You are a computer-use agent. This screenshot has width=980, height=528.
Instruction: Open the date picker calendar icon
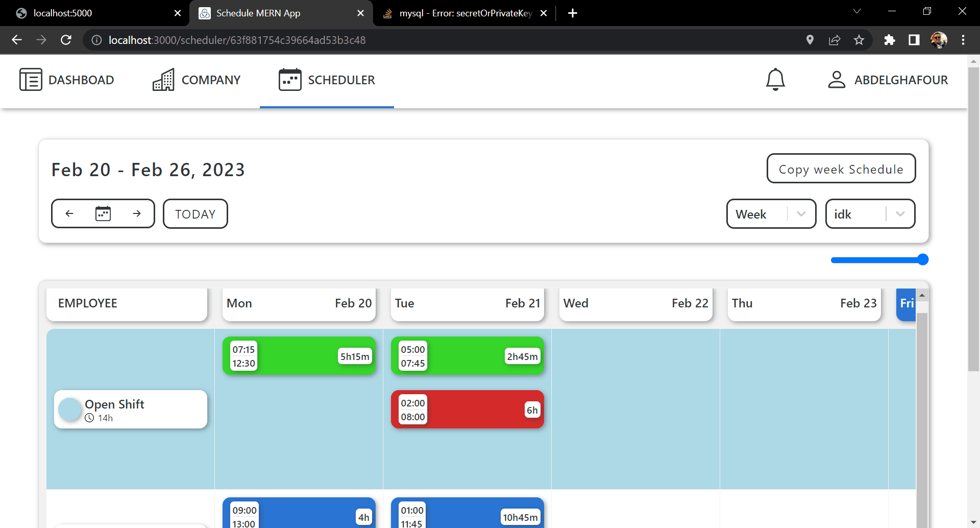103,213
